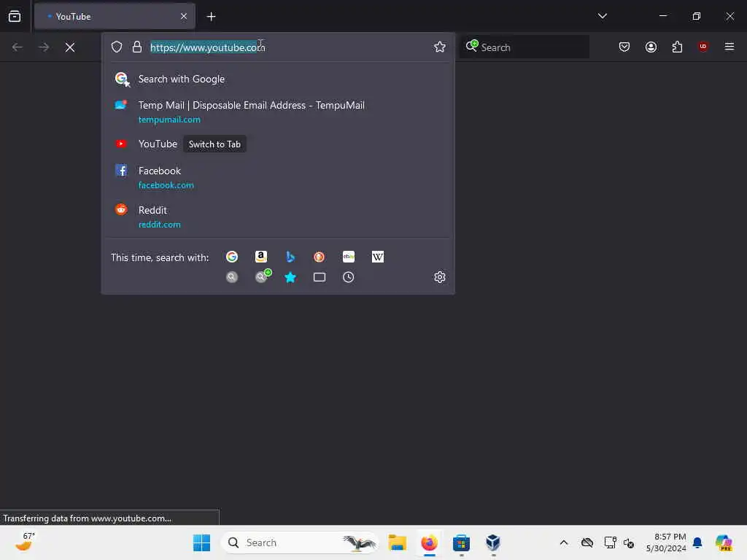Viewport: 747px width, 560px height.
Task: Open the uBlock Origin extension
Action: tap(703, 47)
